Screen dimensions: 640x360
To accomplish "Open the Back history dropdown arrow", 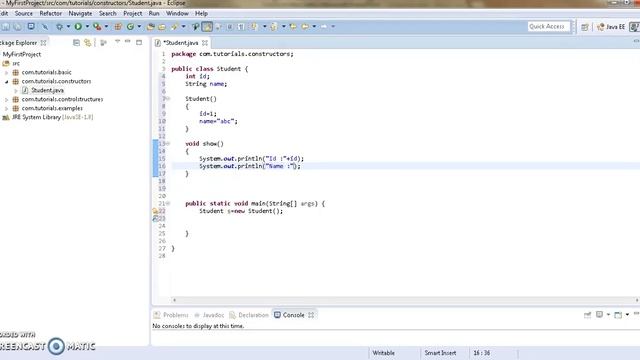I will click(x=314, y=27).
